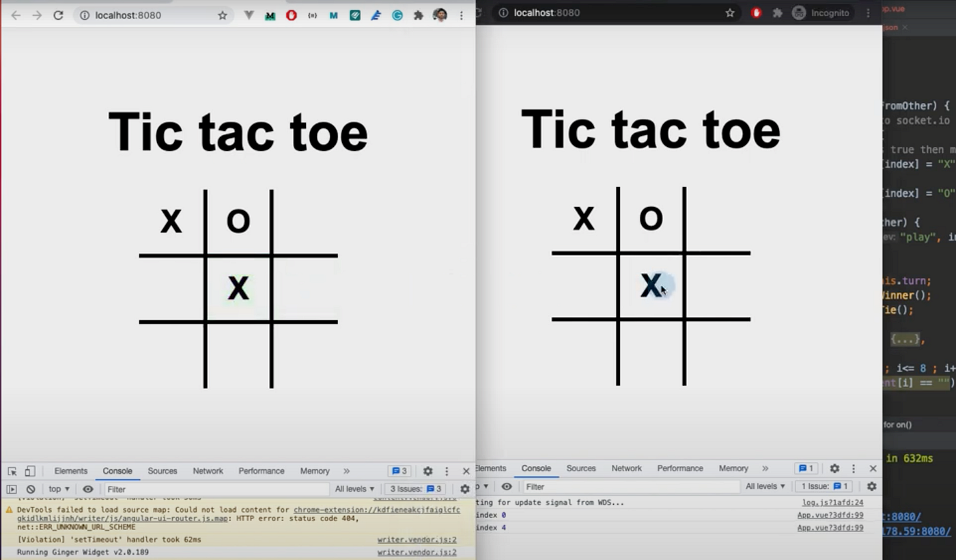The height and width of the screenshot is (560, 956).
Task: Click the App.vue?3dfd:99 source link
Action: pos(829,515)
